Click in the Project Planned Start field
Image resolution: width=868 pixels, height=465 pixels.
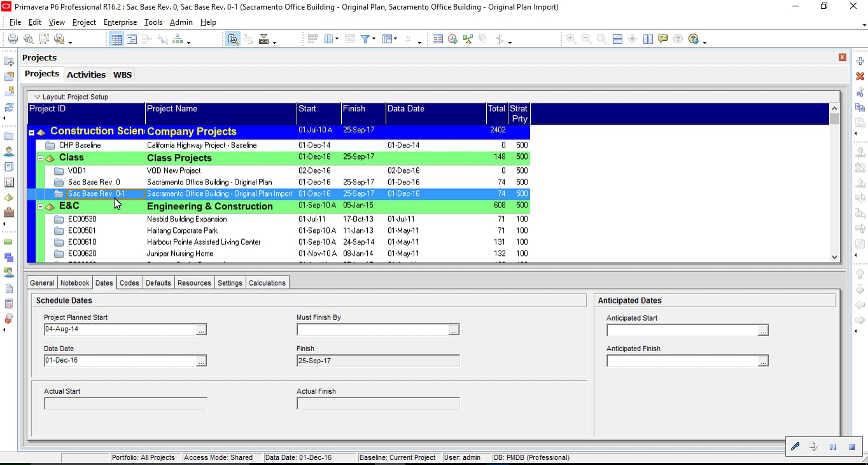click(x=120, y=330)
